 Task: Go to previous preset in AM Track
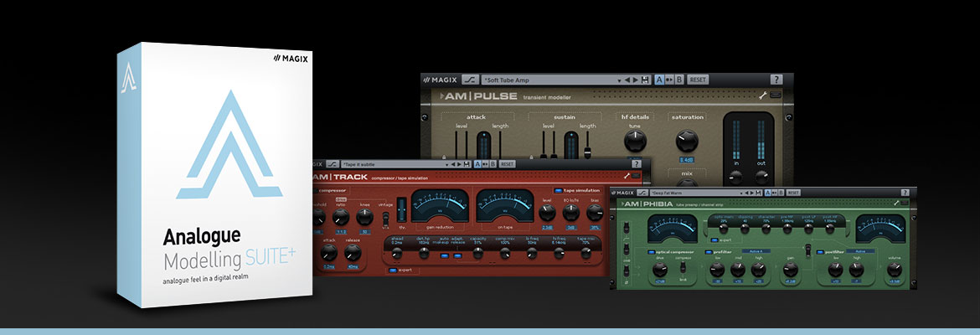[x=452, y=164]
